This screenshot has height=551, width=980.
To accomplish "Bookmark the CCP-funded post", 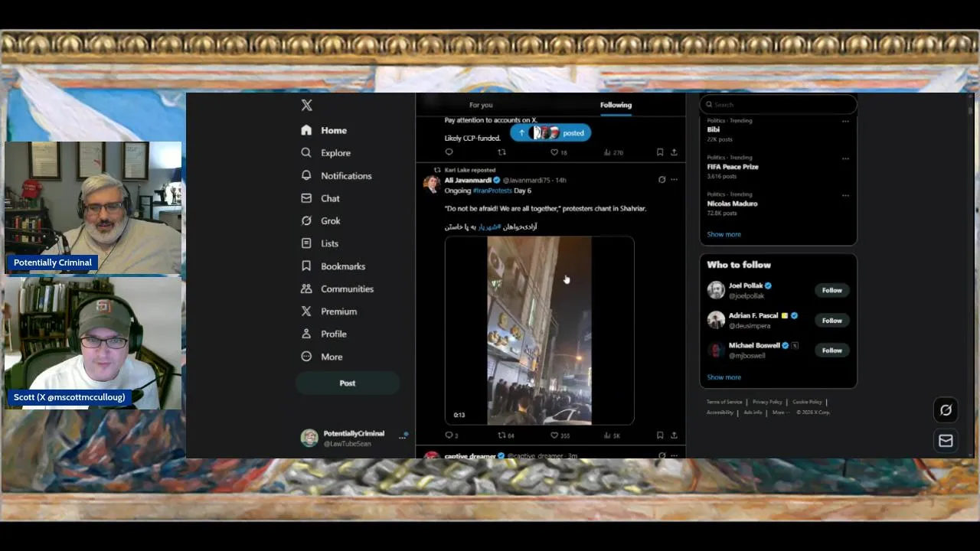I will click(659, 152).
